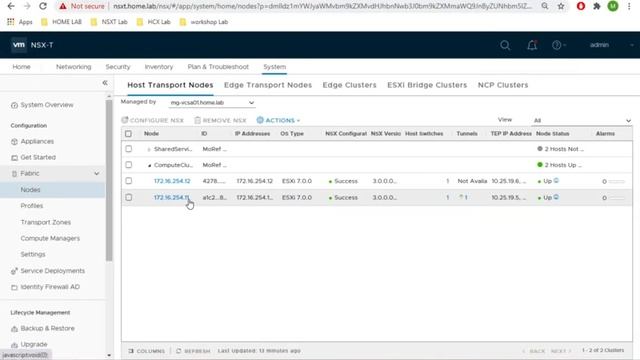Expand the SharedServi... cluster row

coord(149,149)
